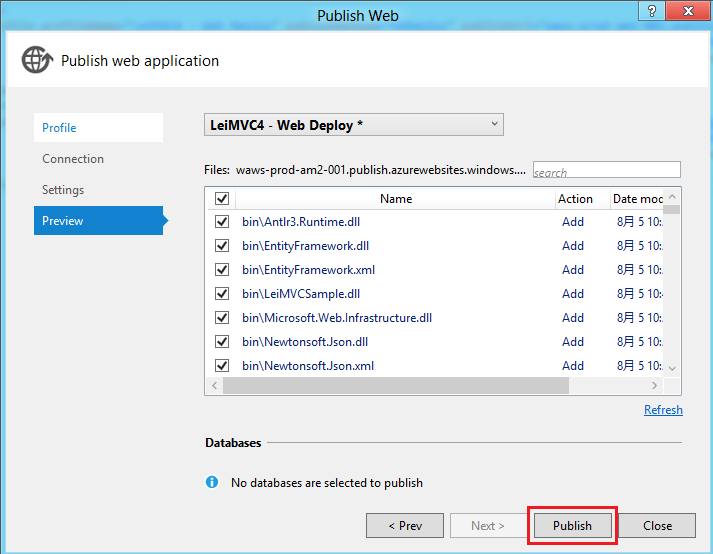This screenshot has width=713, height=554.
Task: Select the bin\LeiMVCSample.dll file name
Action: [x=301, y=293]
